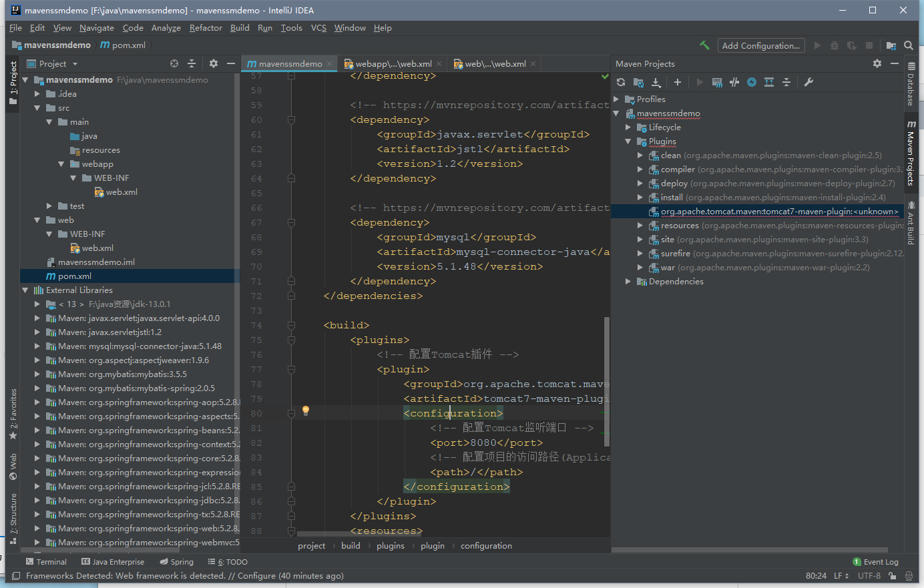This screenshot has height=588, width=924.
Task: Click the Search Everywhere magnifier icon
Action: point(909,45)
